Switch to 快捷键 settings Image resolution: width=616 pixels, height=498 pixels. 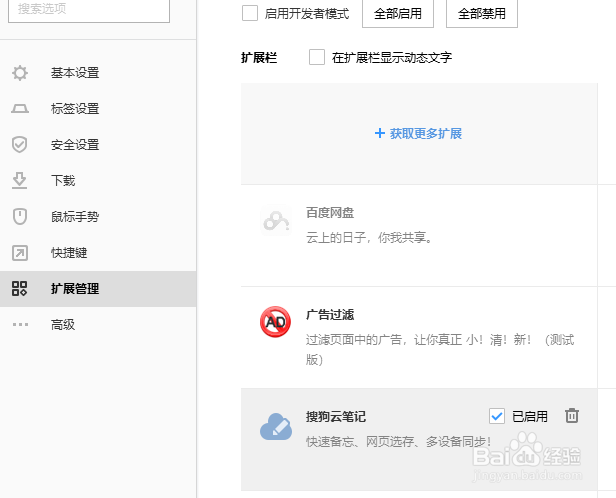point(98,253)
